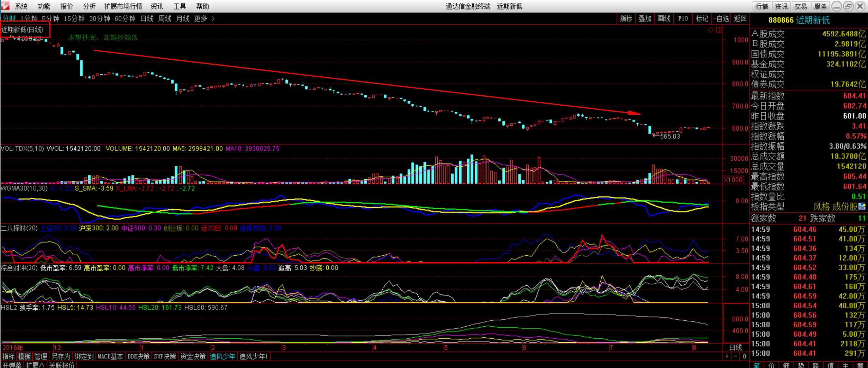
Task: Click the plus zoom button by 日线
Action: pyautogui.click(x=727, y=356)
